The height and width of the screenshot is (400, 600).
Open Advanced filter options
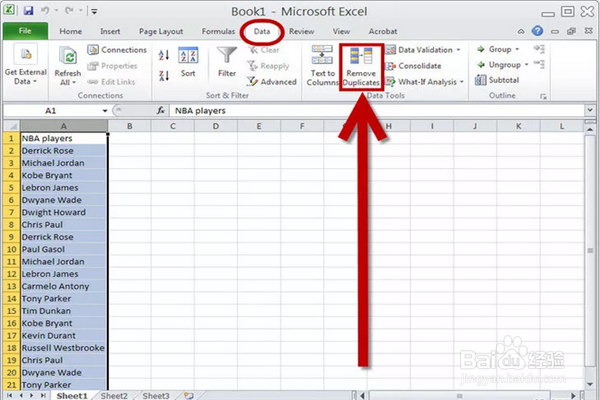pyautogui.click(x=272, y=82)
